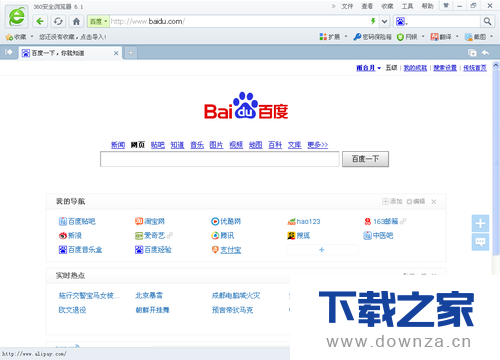Open the 优酷网 navigation shortcut
Viewport: 500px width, 360px height.
click(226, 221)
